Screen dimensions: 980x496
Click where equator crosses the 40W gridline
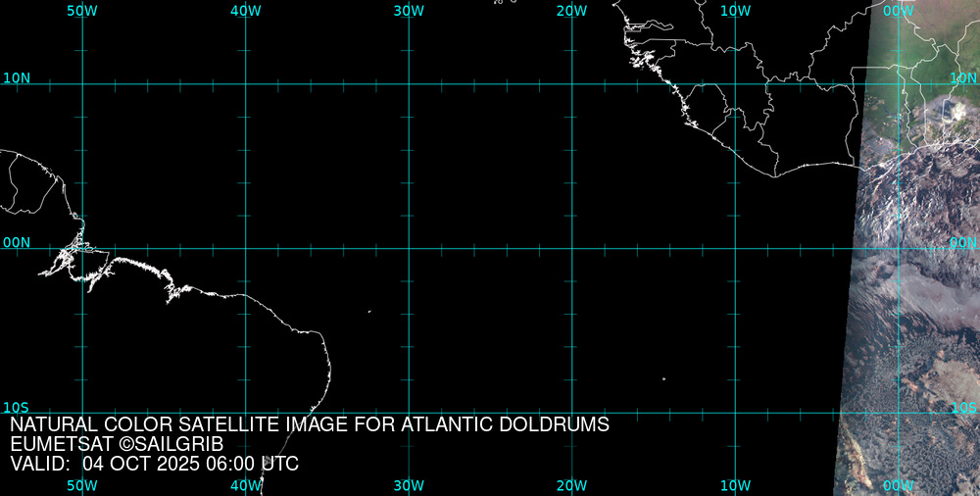point(245,248)
